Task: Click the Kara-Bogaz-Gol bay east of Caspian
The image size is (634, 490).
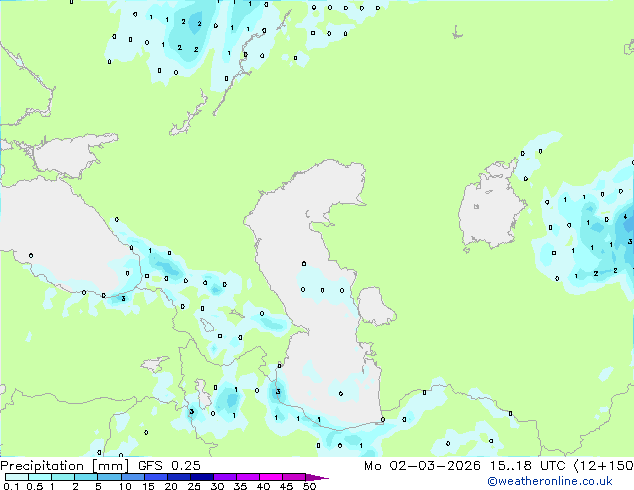Action: pyautogui.click(x=375, y=306)
